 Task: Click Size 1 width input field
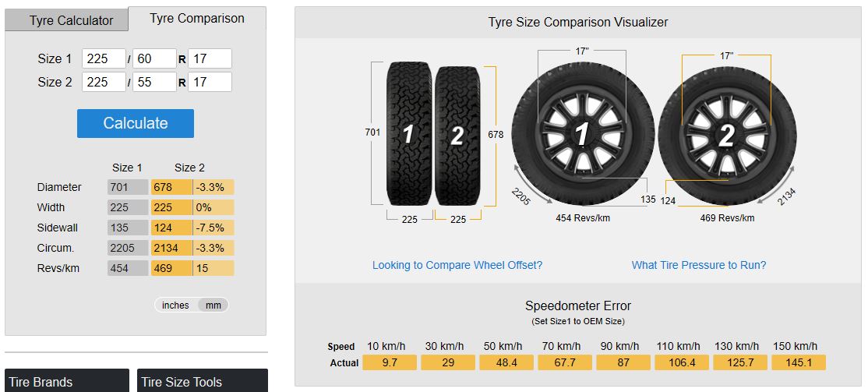(x=104, y=58)
